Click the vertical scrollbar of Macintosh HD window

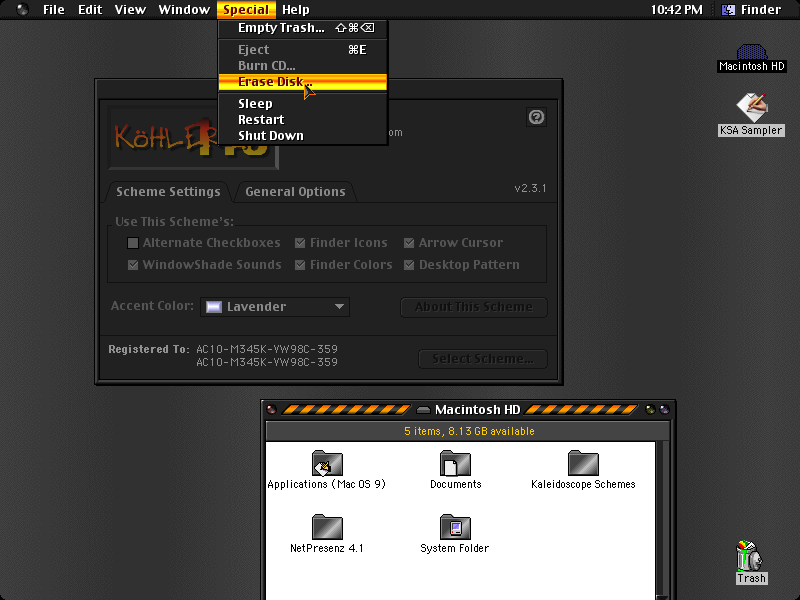pos(662,519)
